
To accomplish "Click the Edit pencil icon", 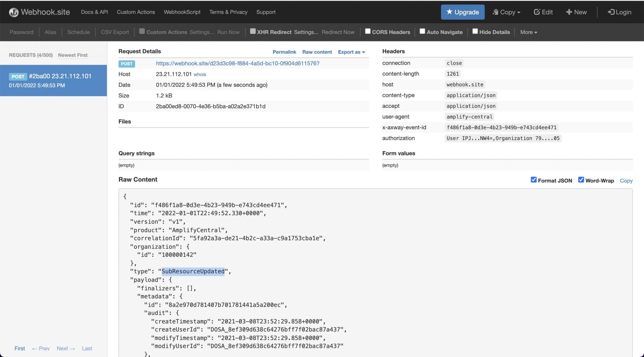I will (543, 12).
